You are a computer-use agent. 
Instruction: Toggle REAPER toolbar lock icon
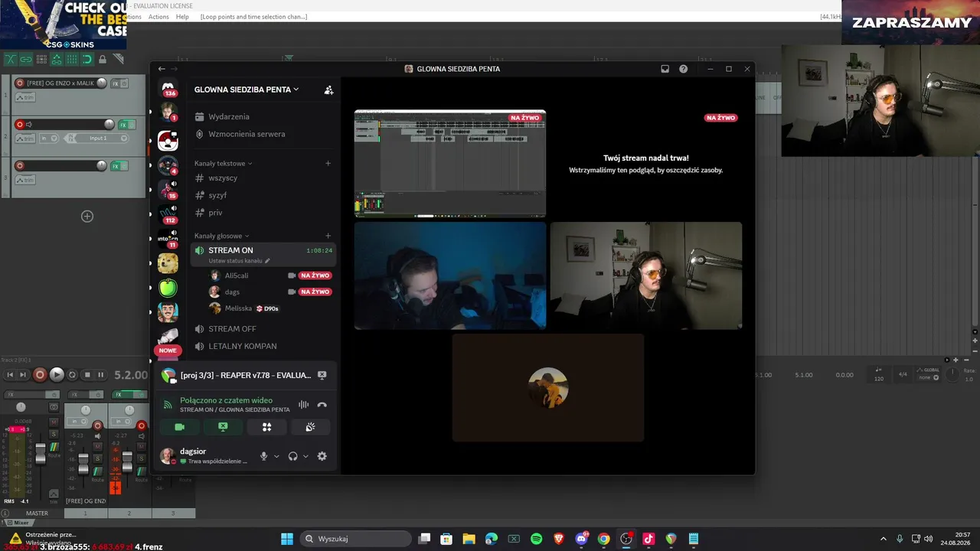coord(103,59)
